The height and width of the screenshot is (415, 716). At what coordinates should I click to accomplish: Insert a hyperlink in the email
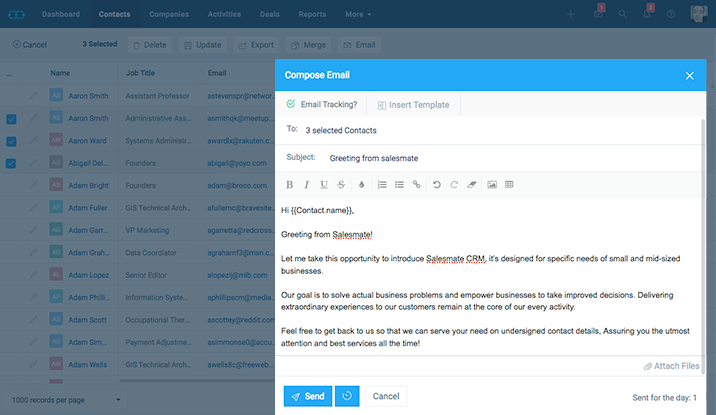(x=416, y=184)
